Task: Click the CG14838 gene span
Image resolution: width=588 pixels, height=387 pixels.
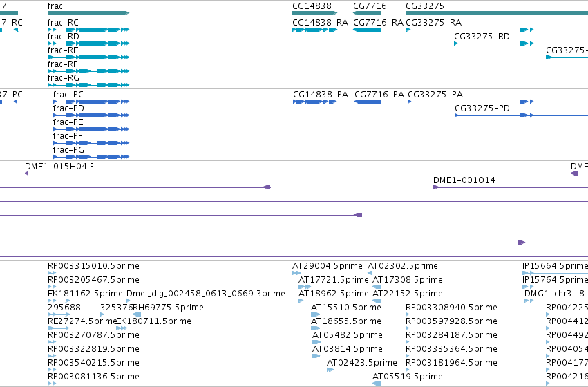Action: coord(314,13)
